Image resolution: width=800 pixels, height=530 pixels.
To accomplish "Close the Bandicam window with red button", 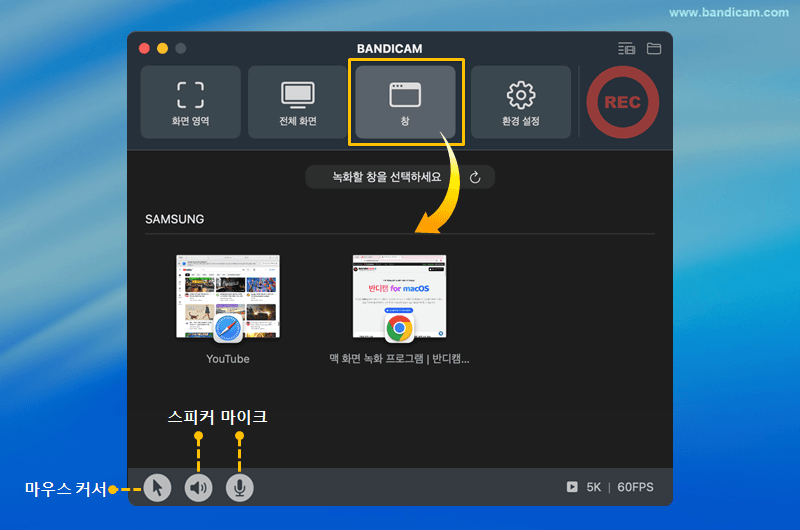I will pos(144,48).
